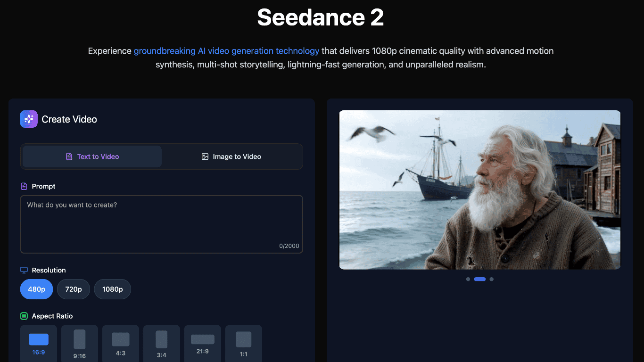Click the Resolution monitor icon
This screenshot has width=644, height=362.
point(24,270)
